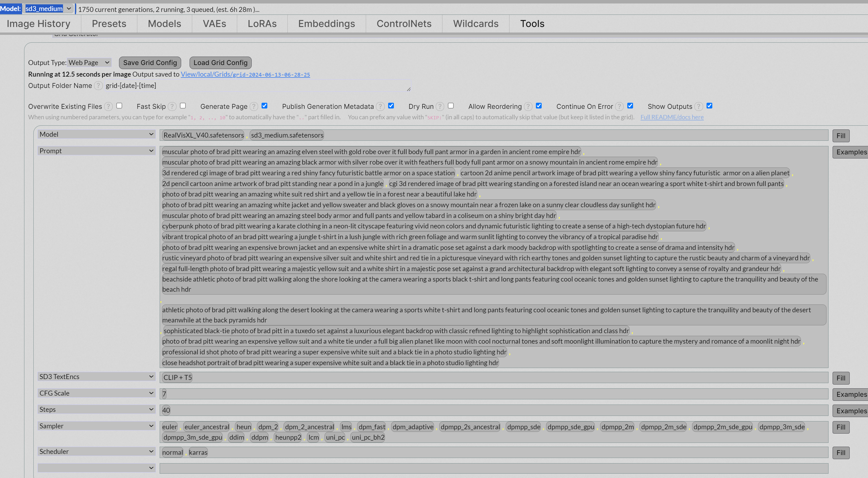Image resolution: width=868 pixels, height=478 pixels.
Task: Click help icon next to Output Folder Name
Action: click(x=98, y=86)
